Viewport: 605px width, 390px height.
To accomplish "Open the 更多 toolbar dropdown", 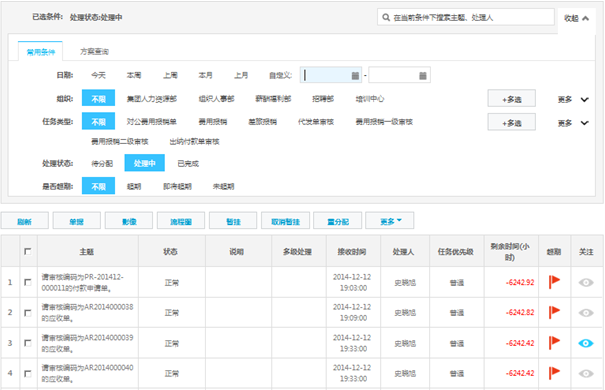I will click(x=390, y=221).
